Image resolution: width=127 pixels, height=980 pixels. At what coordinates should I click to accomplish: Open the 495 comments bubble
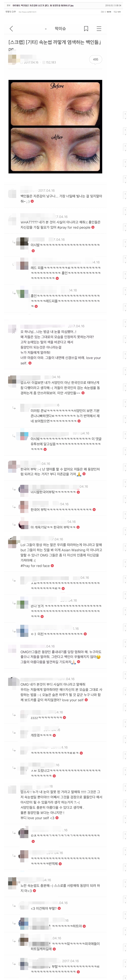point(95,59)
